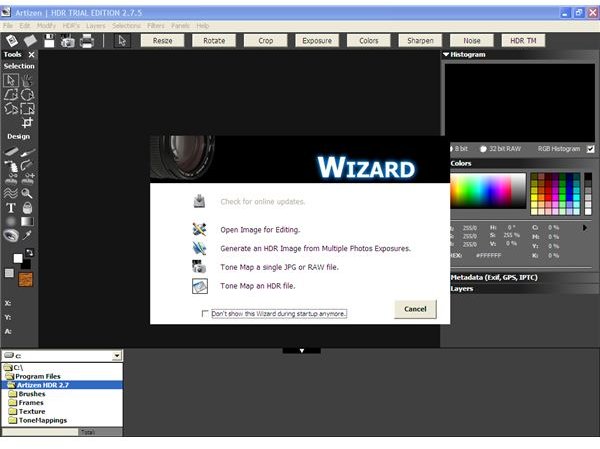Click the Open file toolbar icon
The width and height of the screenshot is (600, 449).
(x=30, y=41)
